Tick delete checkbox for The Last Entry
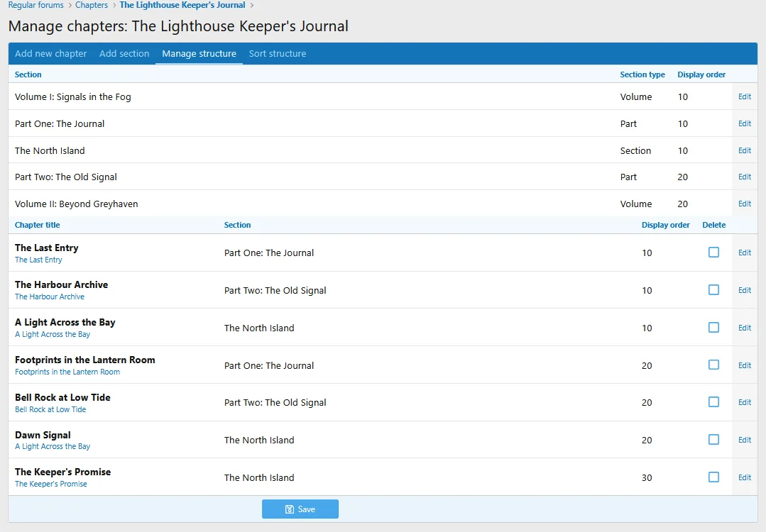Screen dimensions: 766x532 [713, 253]
